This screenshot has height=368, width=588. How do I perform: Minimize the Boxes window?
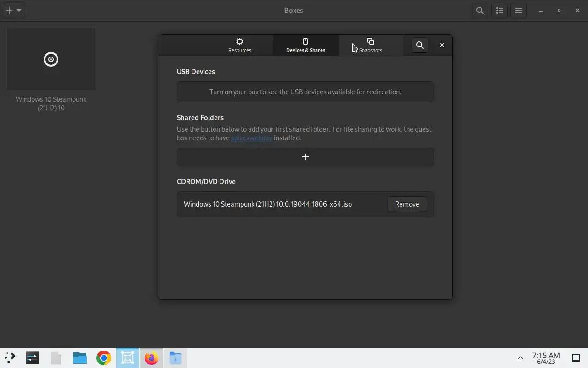click(541, 11)
